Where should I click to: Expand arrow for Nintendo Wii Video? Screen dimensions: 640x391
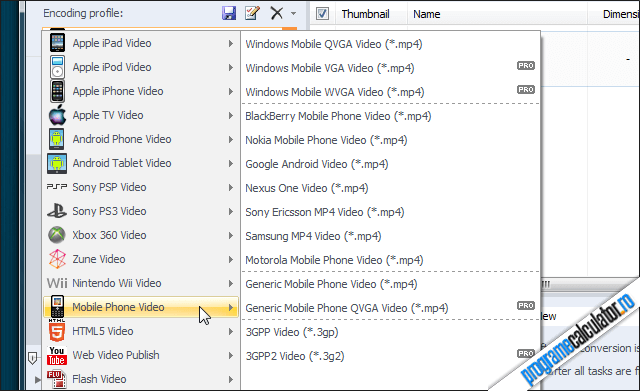[231, 283]
